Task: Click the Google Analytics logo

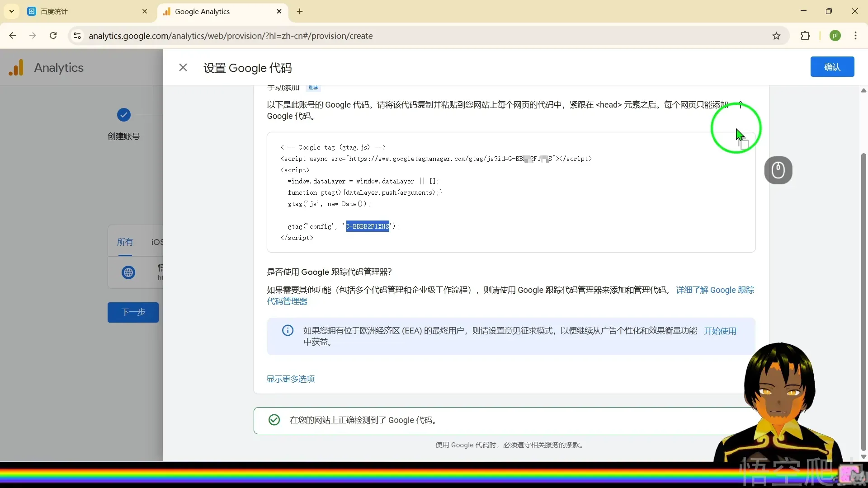Action: pos(16,67)
